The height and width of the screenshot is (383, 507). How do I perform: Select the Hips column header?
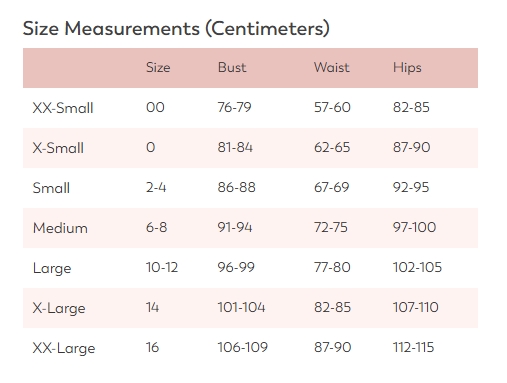[x=407, y=68]
